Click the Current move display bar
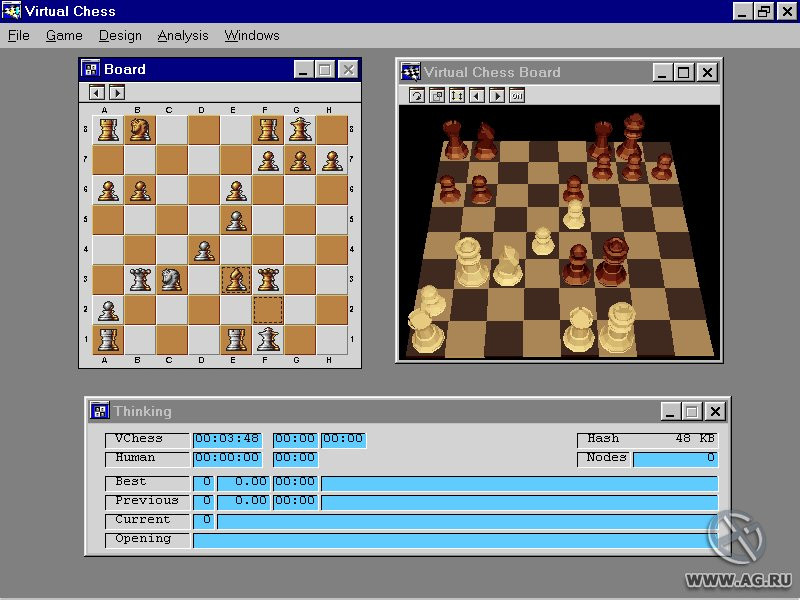The width and height of the screenshot is (800, 600). [467, 521]
